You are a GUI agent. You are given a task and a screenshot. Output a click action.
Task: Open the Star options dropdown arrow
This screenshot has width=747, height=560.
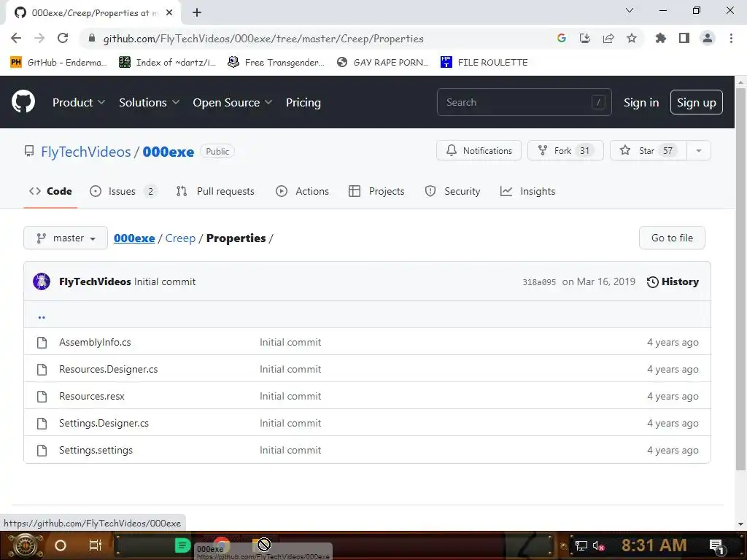click(x=698, y=150)
